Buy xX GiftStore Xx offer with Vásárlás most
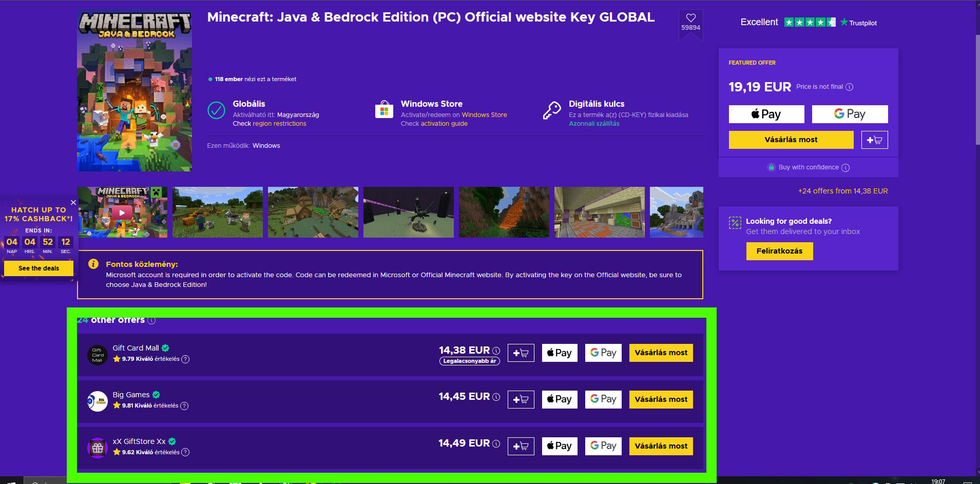 coord(661,446)
